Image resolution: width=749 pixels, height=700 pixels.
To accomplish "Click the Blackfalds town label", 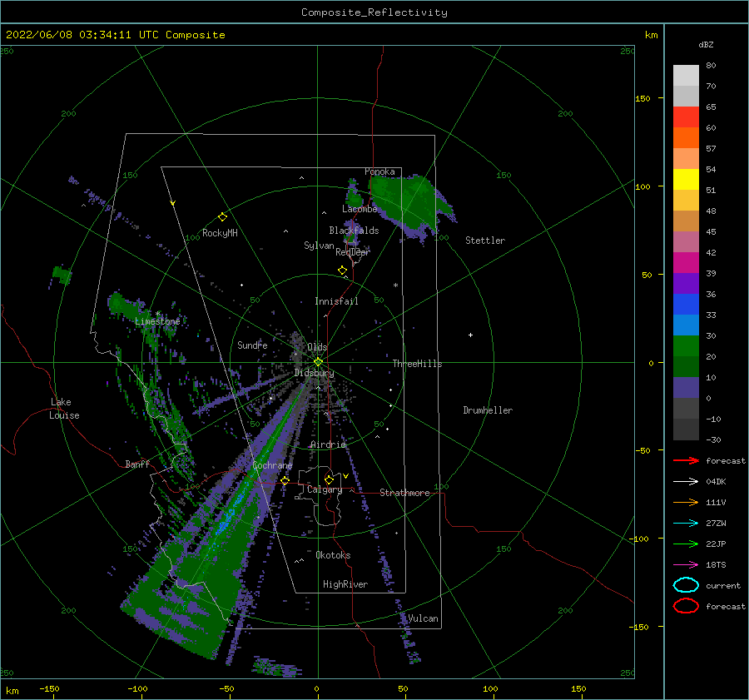I will 354,231.
